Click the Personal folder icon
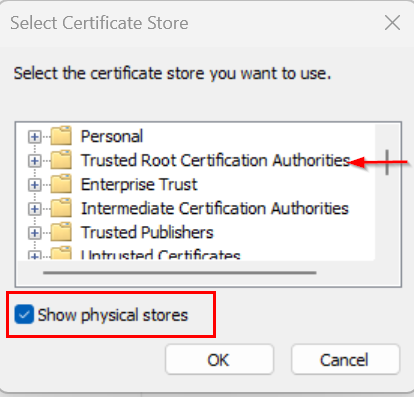Viewport: 414px width, 397px height. coord(61,135)
